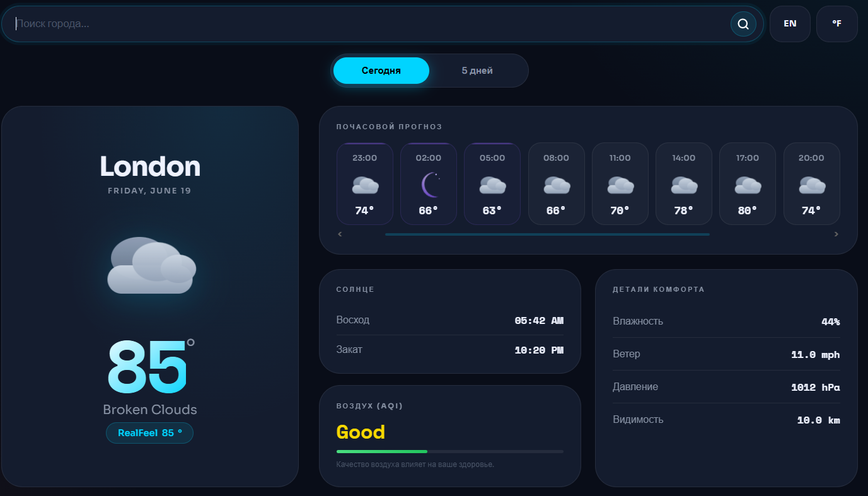Viewport: 868px width, 496px height.
Task: Click the 63° temperature on the 05:00 card
Action: pos(492,211)
